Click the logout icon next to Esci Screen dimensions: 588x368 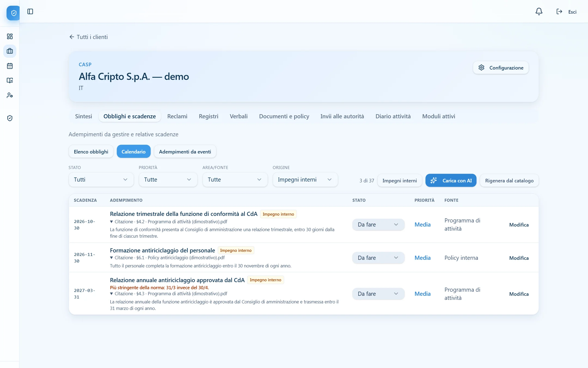click(559, 11)
